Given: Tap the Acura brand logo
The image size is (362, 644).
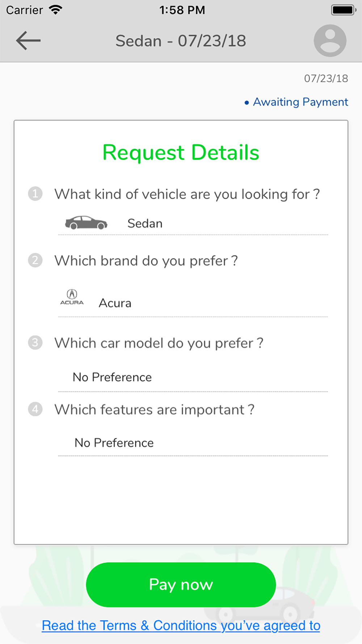Looking at the screenshot, I should point(72,297).
